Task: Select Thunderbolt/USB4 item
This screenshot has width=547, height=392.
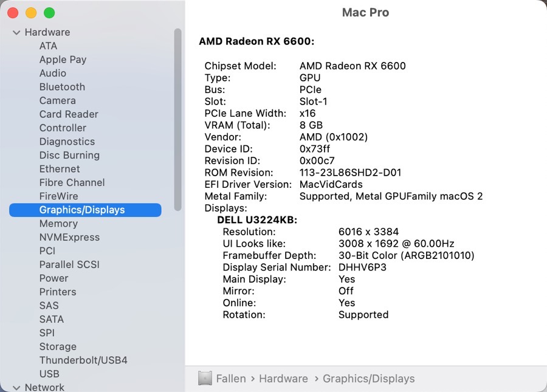Action: coord(83,360)
